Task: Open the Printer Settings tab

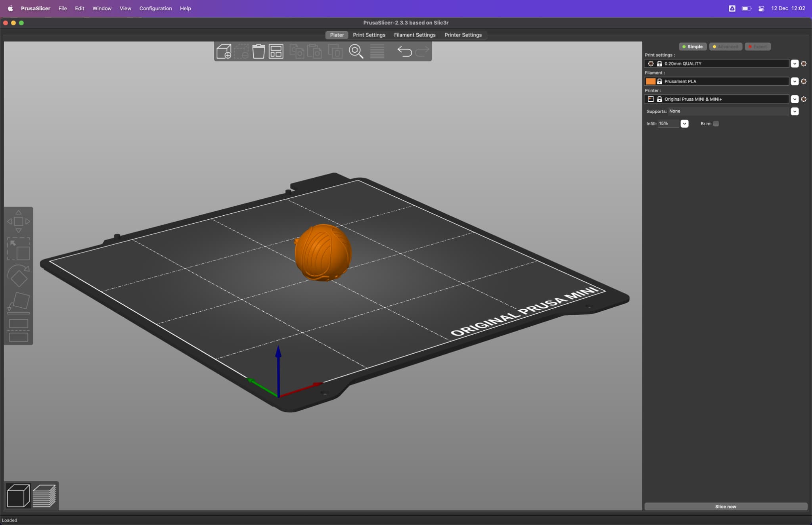Action: 463,35
